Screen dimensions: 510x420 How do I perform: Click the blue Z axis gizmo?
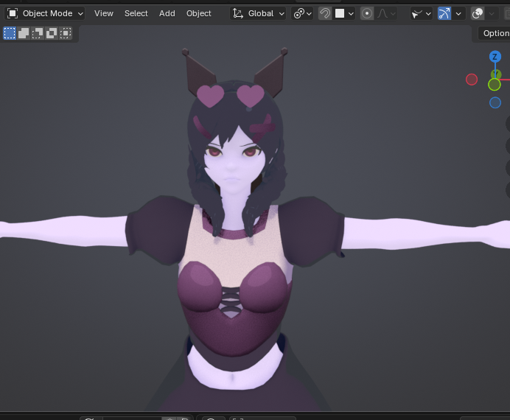coord(495,57)
